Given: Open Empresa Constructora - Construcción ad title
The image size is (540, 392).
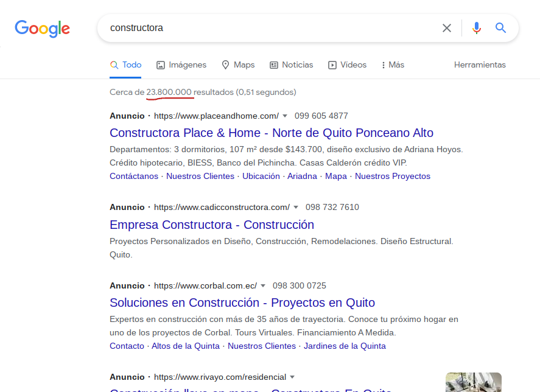Looking at the screenshot, I should [x=212, y=225].
